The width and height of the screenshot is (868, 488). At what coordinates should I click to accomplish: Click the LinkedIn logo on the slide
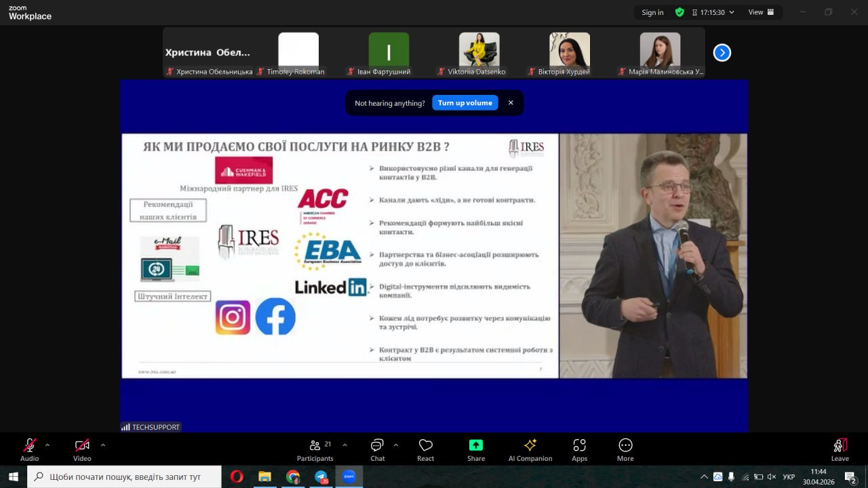coord(331,287)
